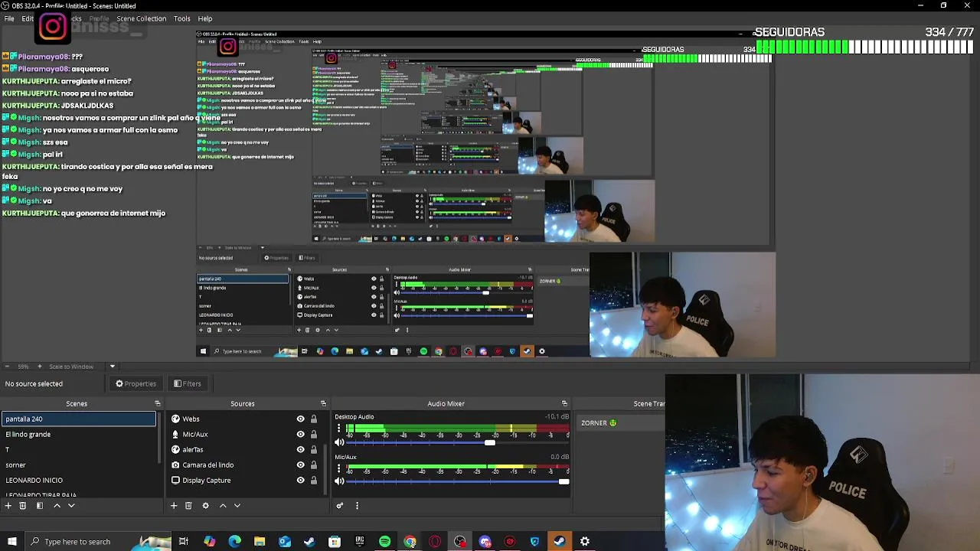Move the selected scene up
This screenshot has height=551, width=980.
tap(57, 505)
